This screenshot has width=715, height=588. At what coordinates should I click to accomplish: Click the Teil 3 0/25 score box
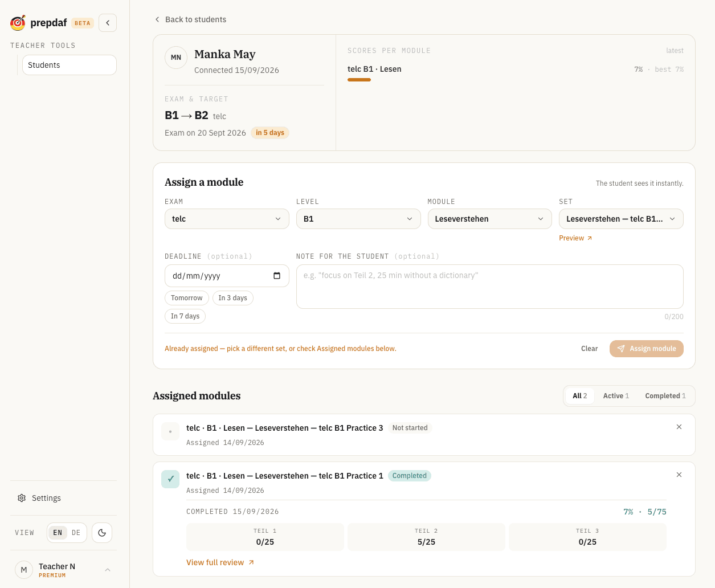pos(587,537)
